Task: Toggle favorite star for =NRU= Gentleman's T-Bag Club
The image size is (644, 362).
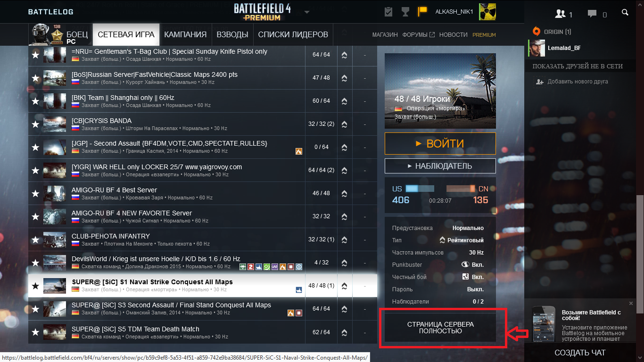Action: (x=35, y=55)
